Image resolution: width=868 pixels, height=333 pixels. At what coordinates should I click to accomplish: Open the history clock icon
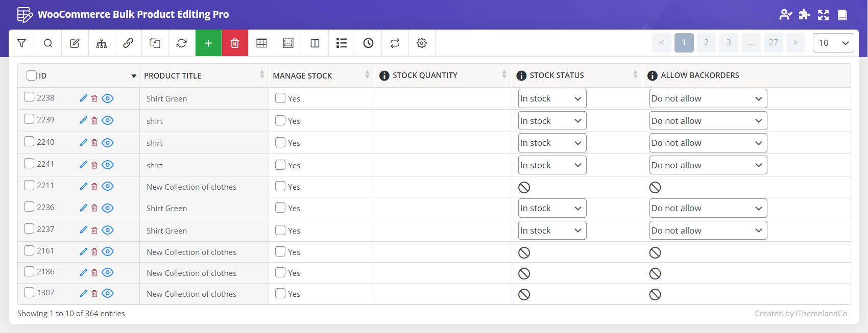tap(368, 43)
